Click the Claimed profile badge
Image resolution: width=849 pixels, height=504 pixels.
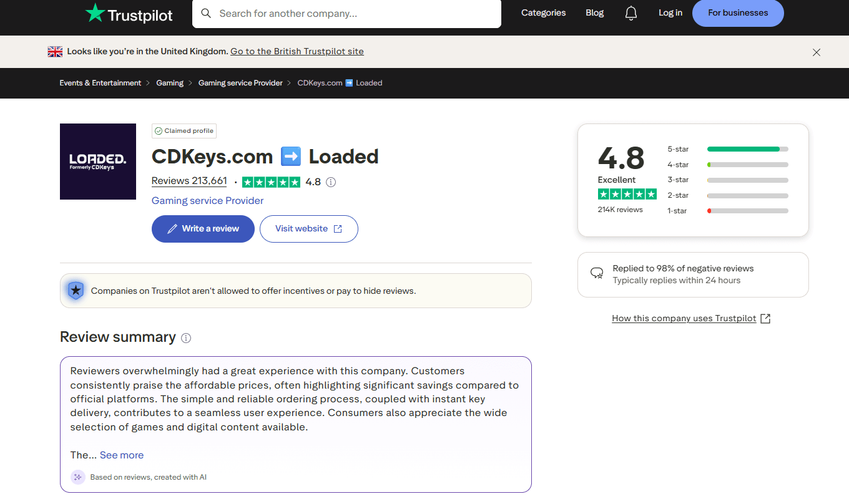(x=184, y=131)
